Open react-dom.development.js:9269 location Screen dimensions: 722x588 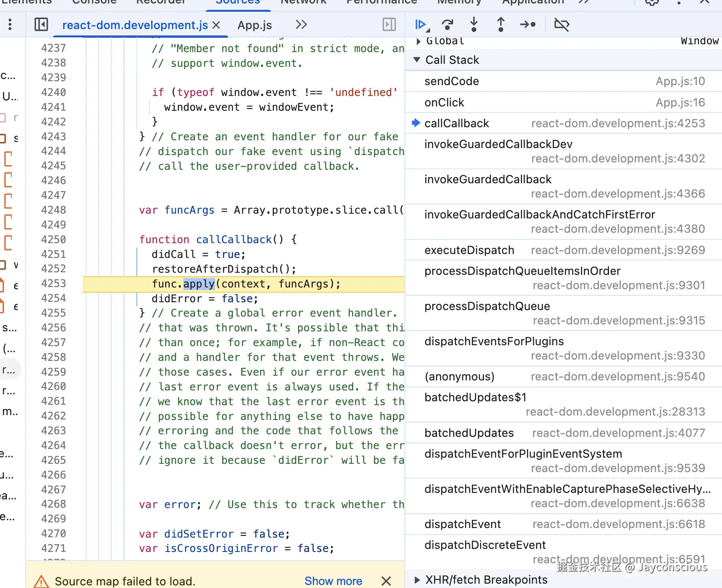(618, 250)
